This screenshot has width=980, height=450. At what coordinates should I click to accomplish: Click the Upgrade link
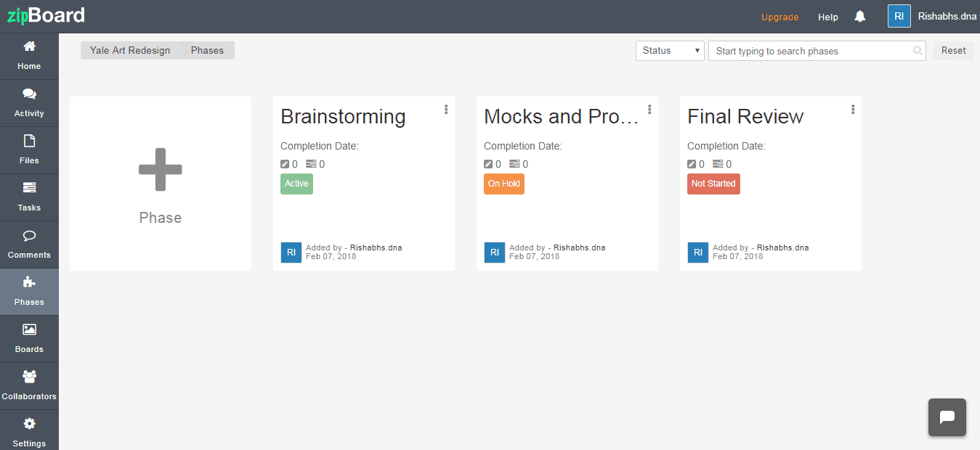point(779,17)
